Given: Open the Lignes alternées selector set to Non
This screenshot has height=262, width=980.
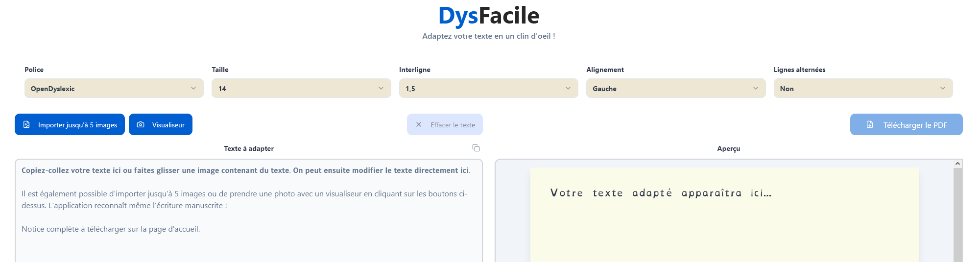Looking at the screenshot, I should pos(862,89).
